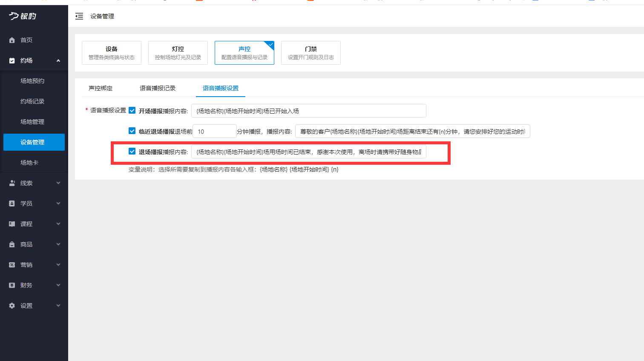Expand the 营销 menu section
The image size is (644, 361).
click(x=58, y=264)
